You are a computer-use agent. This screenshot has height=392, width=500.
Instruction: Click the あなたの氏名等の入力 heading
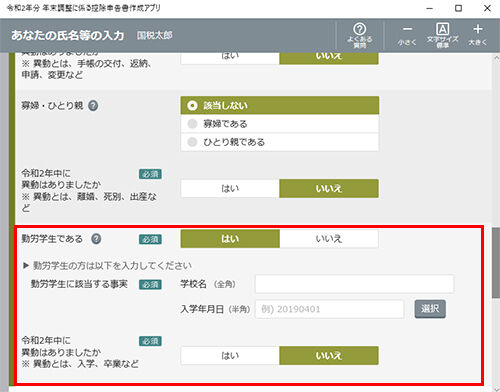[68, 35]
